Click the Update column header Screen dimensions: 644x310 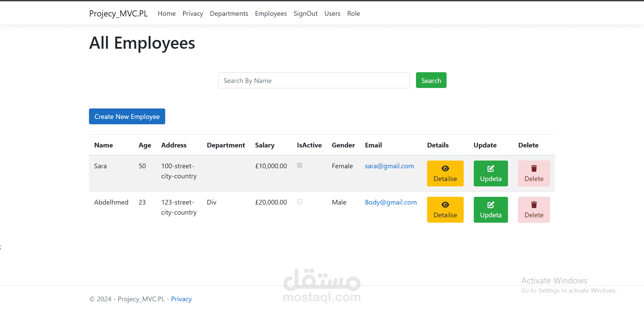[x=485, y=145]
